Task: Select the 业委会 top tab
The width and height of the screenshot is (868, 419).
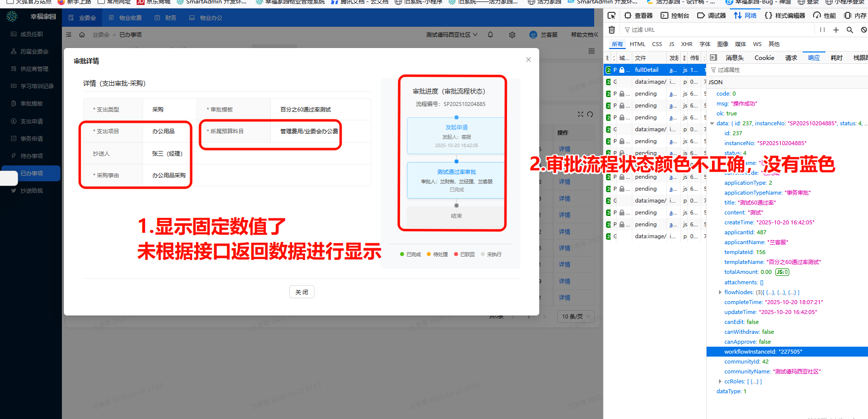Action: coord(82,18)
